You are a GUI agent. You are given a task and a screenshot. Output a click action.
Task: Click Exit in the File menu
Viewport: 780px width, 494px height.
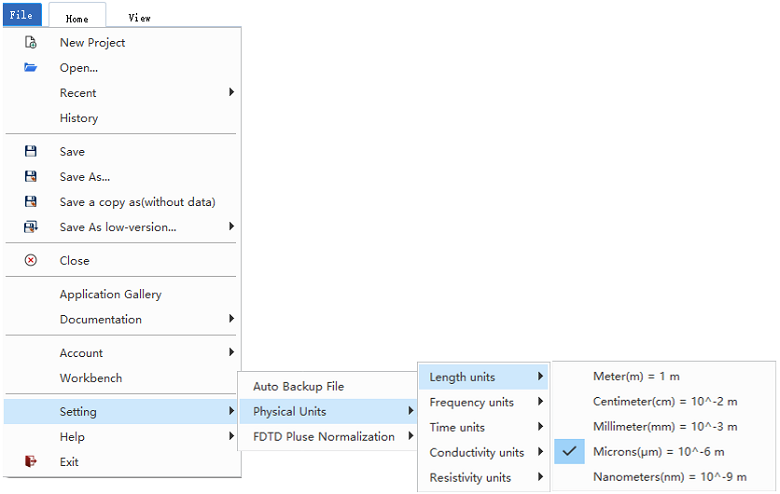122,462
